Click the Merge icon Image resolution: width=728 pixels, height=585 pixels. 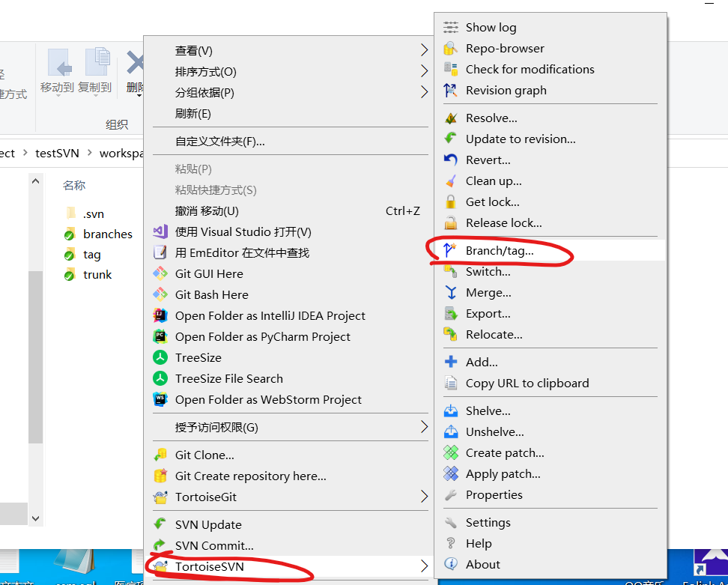[450, 292]
